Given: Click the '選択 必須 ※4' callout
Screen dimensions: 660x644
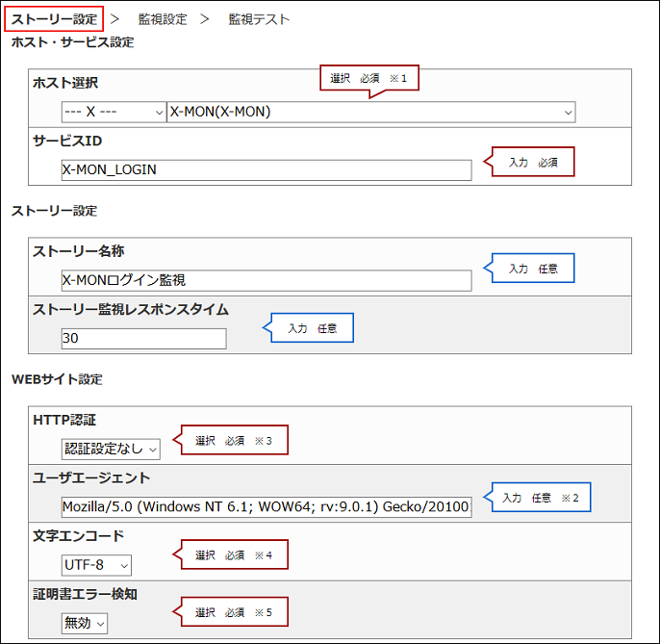Looking at the screenshot, I should [x=234, y=554].
